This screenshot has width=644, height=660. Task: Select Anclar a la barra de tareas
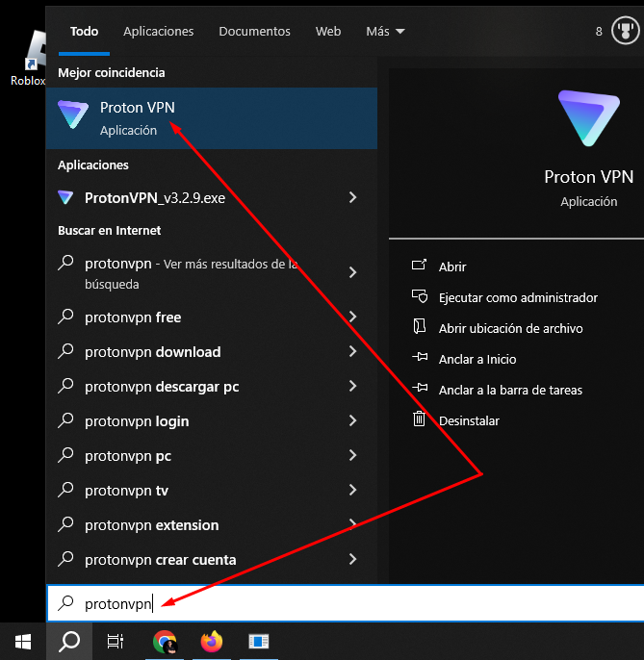click(x=510, y=390)
